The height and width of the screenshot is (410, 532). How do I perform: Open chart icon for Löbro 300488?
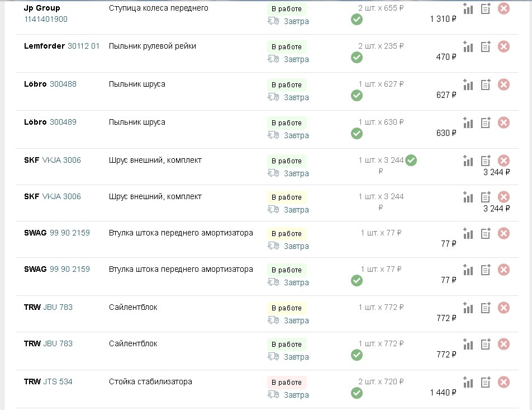468,84
